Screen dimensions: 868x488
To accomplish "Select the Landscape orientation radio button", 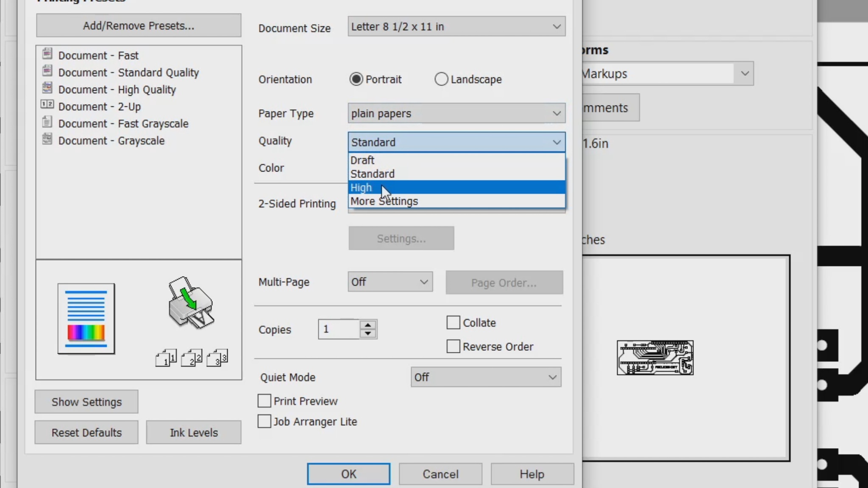I will tap(441, 79).
